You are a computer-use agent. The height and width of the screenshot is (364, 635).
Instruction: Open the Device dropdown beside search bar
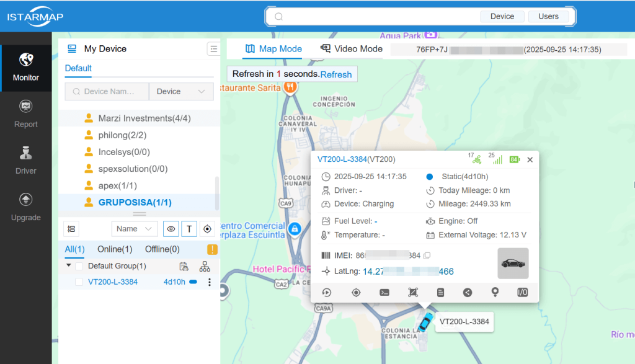pyautogui.click(x=181, y=91)
